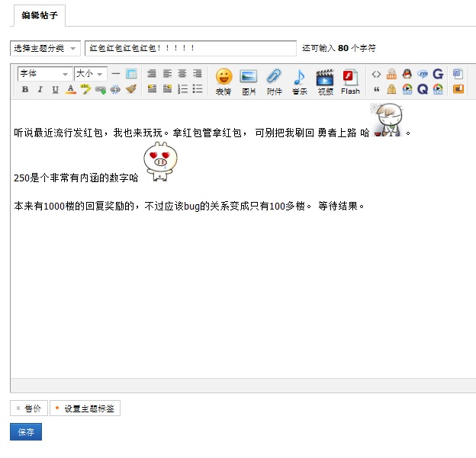
Task: Insert hidden content with the padlock icon
Action: tap(391, 89)
